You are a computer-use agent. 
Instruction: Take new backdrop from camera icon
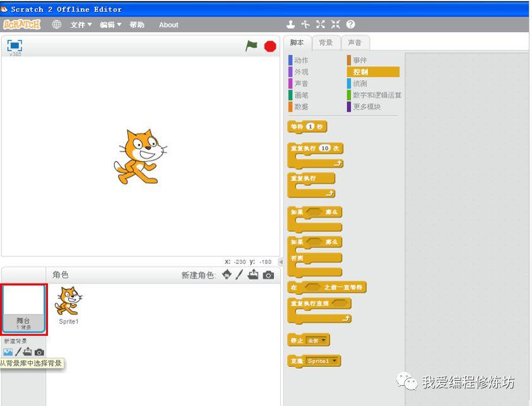click(x=39, y=352)
